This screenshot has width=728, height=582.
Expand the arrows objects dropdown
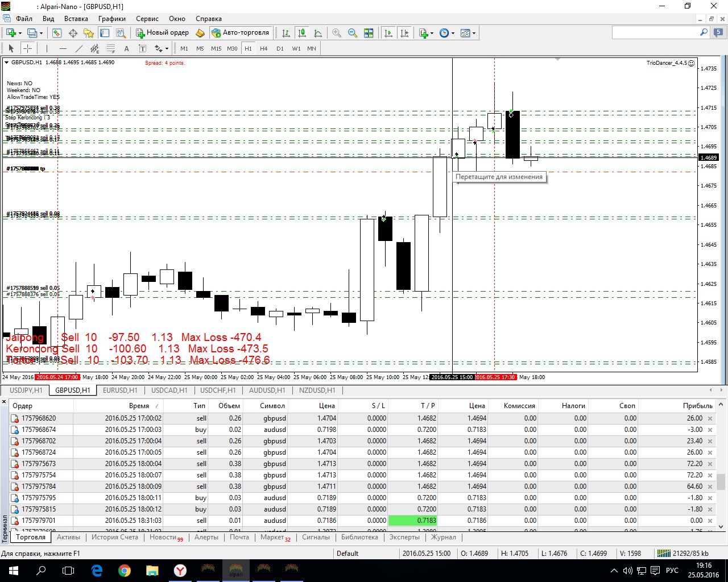click(167, 48)
